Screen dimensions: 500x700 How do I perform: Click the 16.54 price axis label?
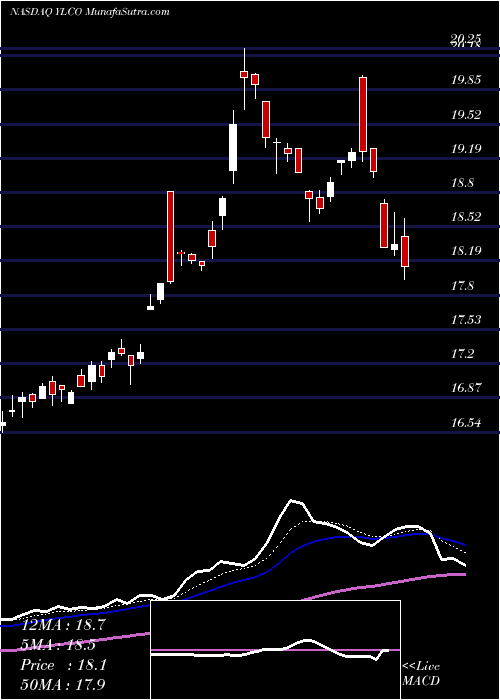coord(466,422)
